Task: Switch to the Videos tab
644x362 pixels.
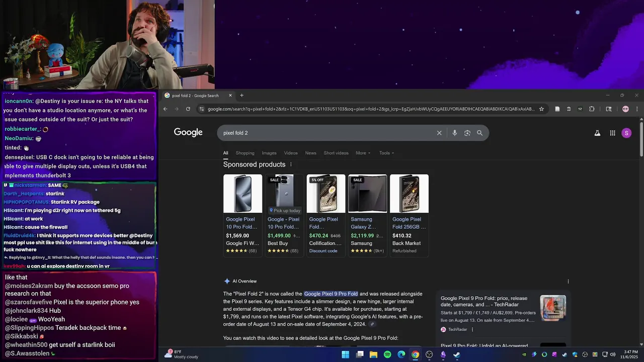Action: pos(291,153)
